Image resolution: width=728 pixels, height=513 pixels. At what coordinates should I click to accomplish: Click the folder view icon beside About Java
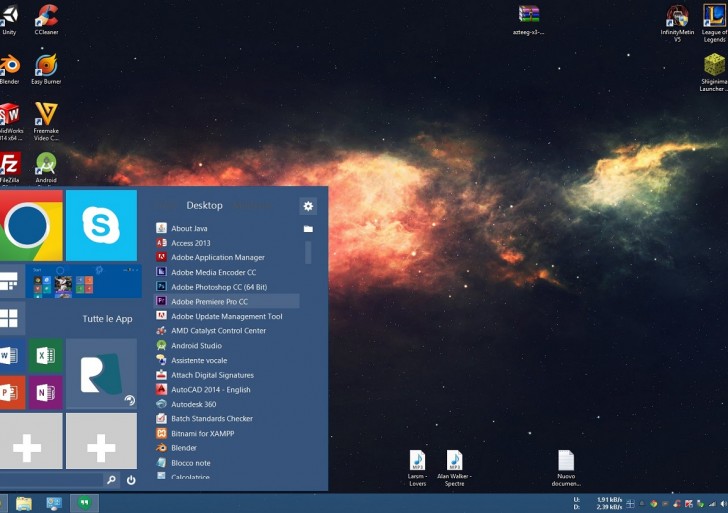pos(308,229)
